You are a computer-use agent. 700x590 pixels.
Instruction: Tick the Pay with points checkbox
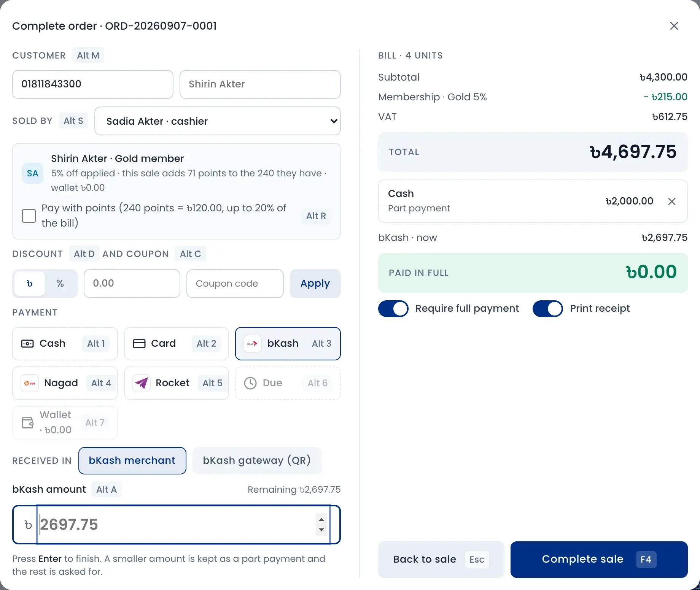coord(29,216)
